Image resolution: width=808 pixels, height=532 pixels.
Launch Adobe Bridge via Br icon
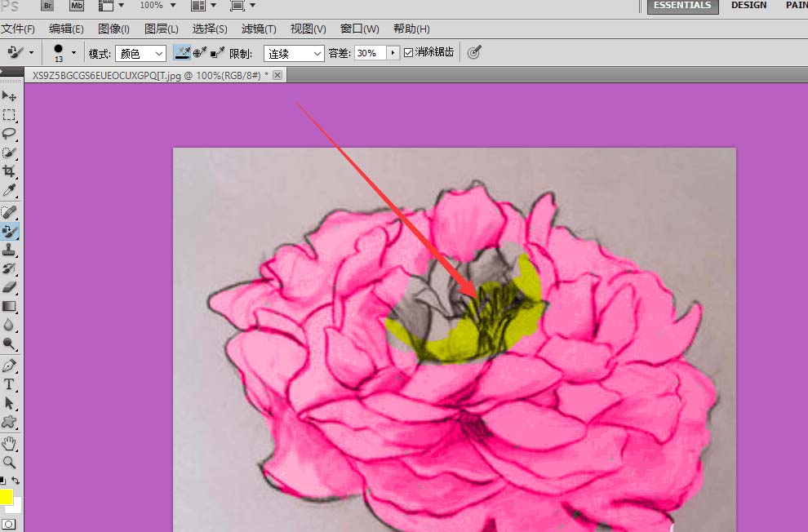tap(47, 6)
